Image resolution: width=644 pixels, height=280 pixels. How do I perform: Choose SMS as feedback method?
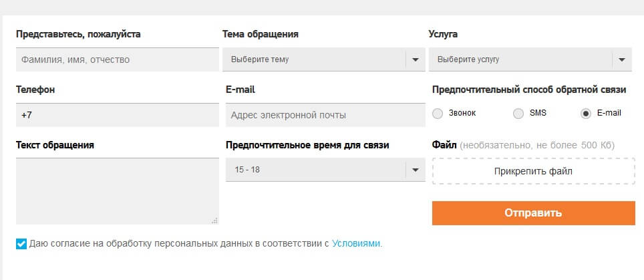pyautogui.click(x=518, y=114)
